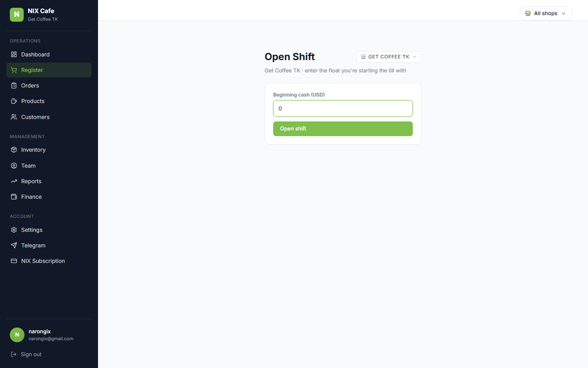Focus the Beginning cash input field
The height and width of the screenshot is (368, 588).
coord(343,108)
